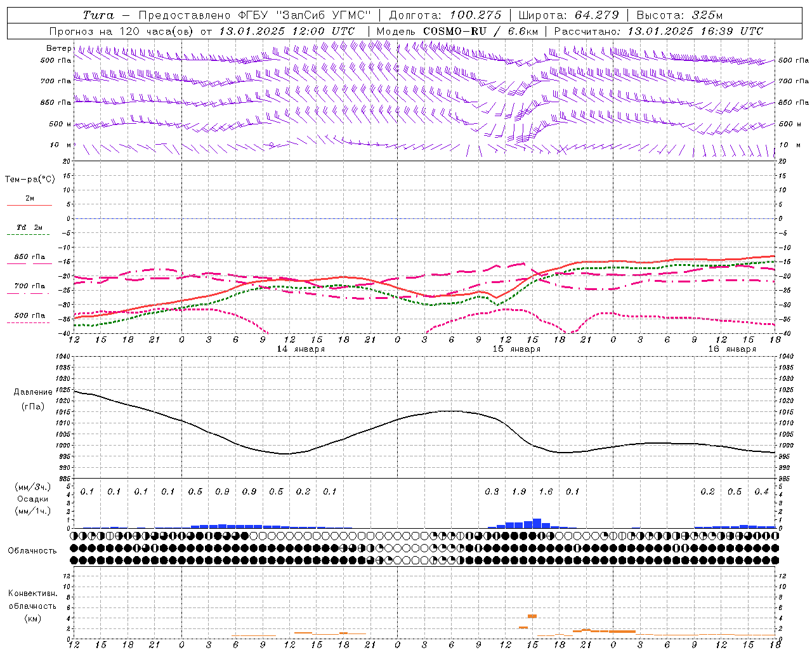
Task: Select the "(мм/1ч.)" hourly precipitation label
Action: [32, 511]
